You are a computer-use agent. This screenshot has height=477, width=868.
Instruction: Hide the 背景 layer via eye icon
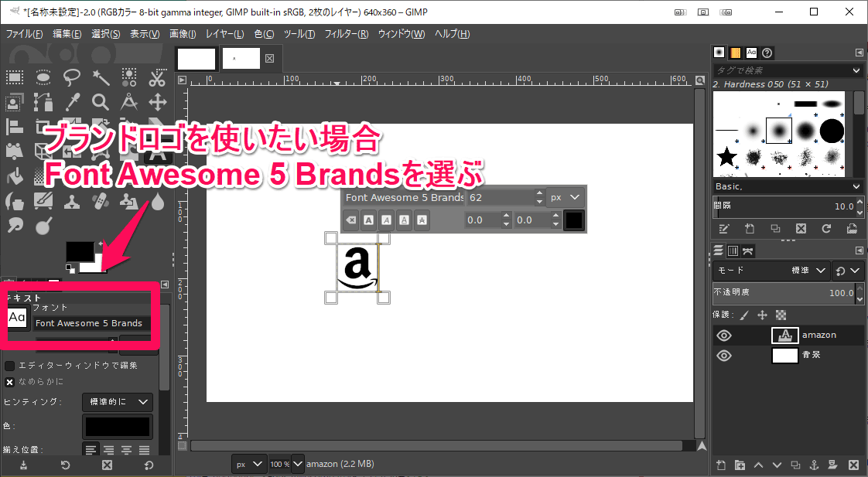point(724,356)
